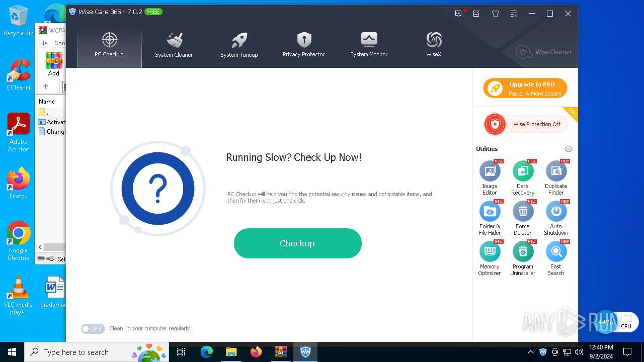Go to Privacy Protector tab
Image resolution: width=644 pixels, height=362 pixels.
tap(303, 45)
